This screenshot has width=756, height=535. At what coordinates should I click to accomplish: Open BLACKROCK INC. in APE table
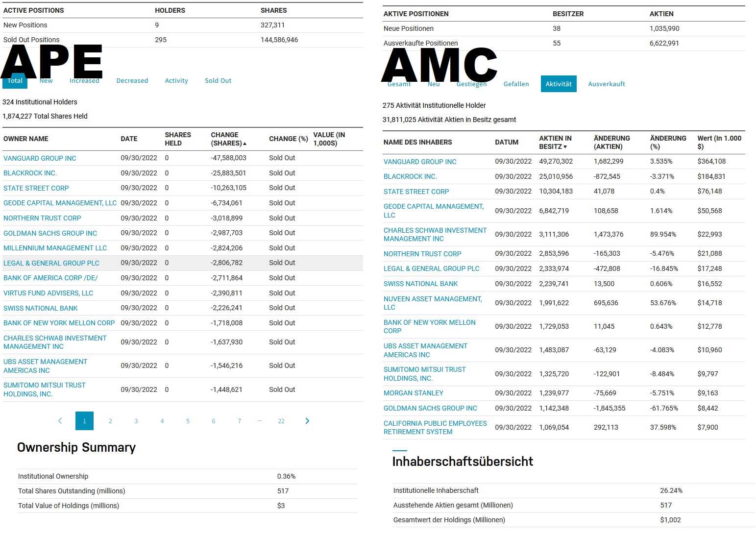[30, 173]
